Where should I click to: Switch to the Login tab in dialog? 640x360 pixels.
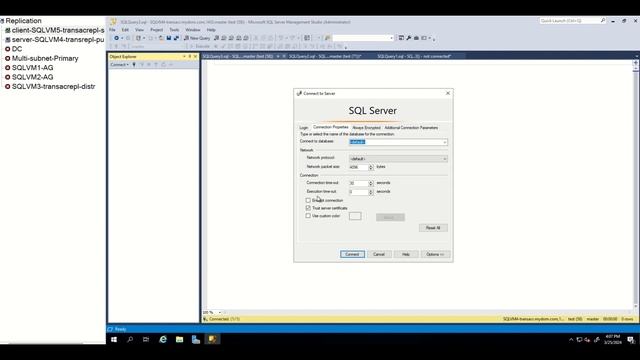pos(304,128)
